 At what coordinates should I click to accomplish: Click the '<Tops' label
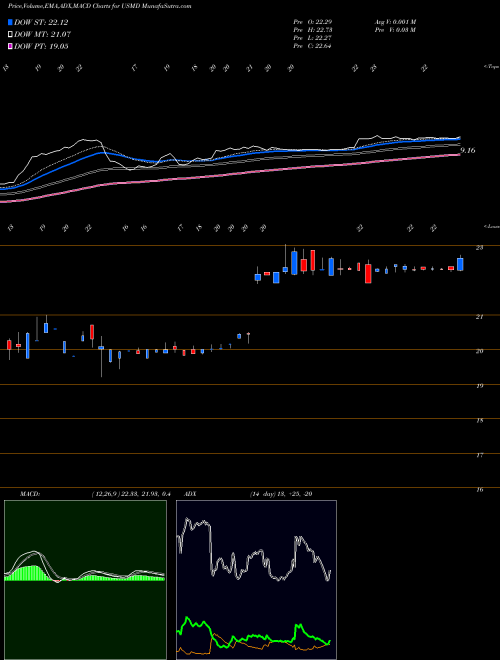(x=491, y=67)
